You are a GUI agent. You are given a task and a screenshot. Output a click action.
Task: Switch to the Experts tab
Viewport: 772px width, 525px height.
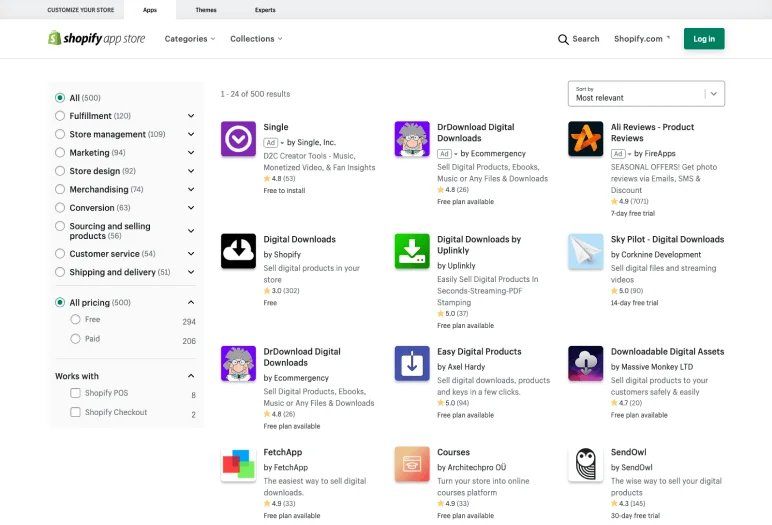pos(265,10)
